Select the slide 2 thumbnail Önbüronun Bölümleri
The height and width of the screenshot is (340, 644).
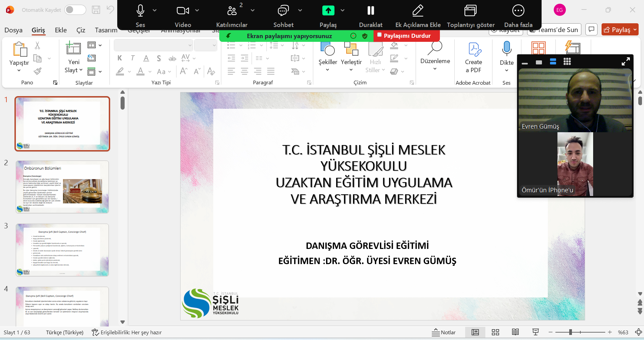62,187
